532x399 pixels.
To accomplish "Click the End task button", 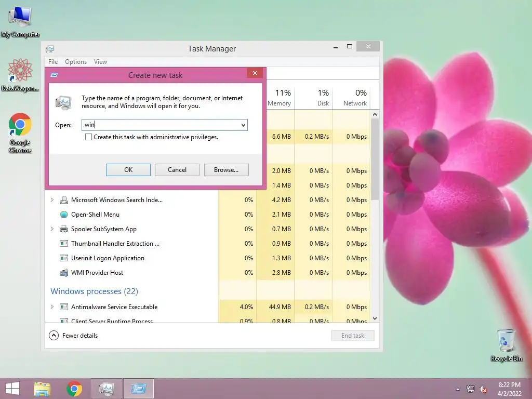I will tap(353, 336).
